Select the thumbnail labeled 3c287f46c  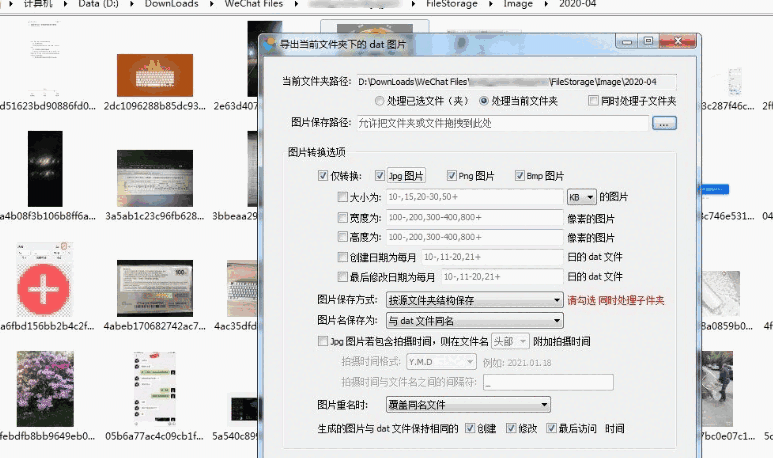click(735, 82)
